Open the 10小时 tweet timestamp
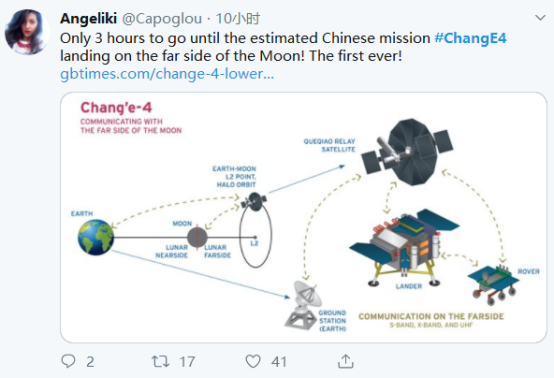This screenshot has width=554, height=378. coord(238,18)
